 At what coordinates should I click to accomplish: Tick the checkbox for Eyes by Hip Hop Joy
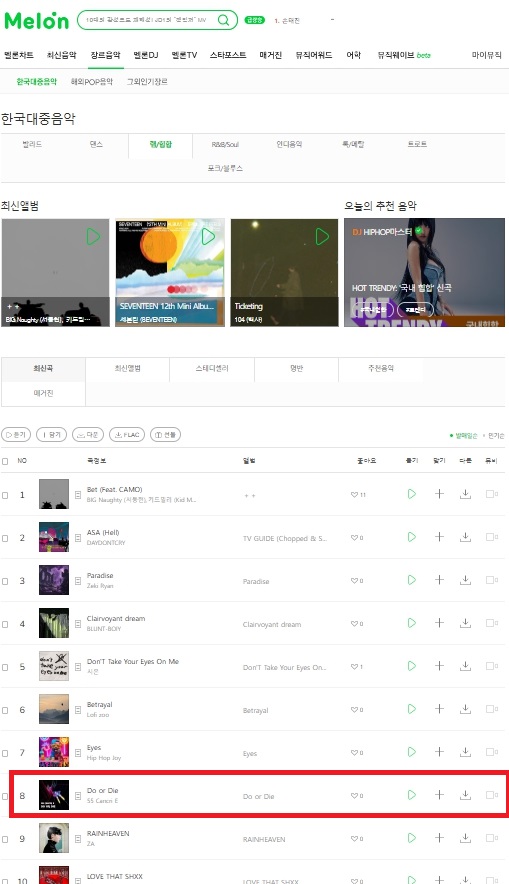pos(5,753)
